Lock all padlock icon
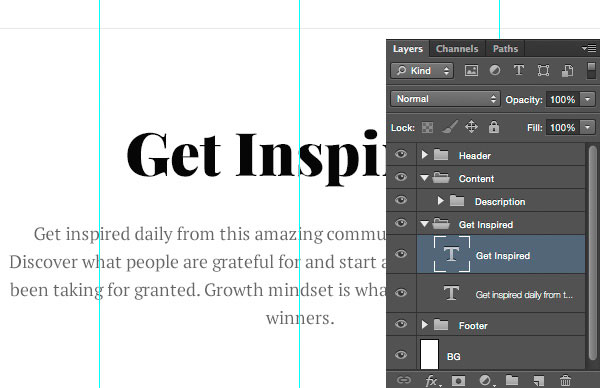This screenshot has height=388, width=600. (494, 127)
